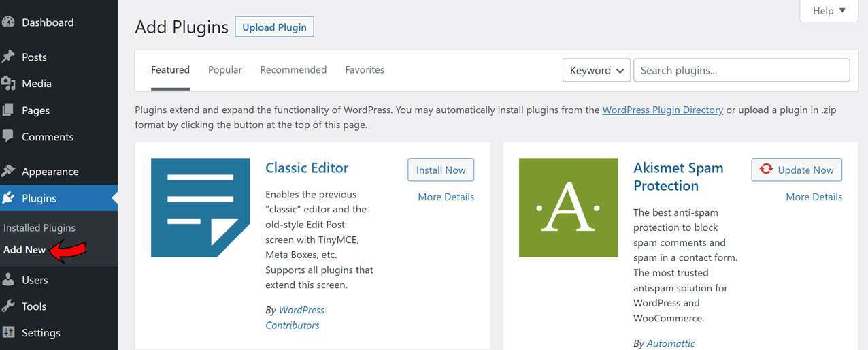Click the Appearance paintbrush icon
The image size is (868, 350).
point(7,171)
